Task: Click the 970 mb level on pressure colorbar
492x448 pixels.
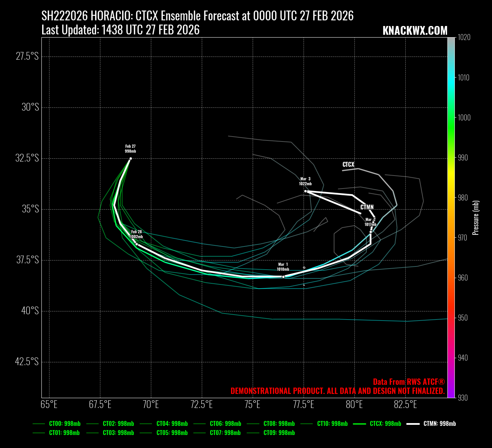Action: click(x=451, y=238)
